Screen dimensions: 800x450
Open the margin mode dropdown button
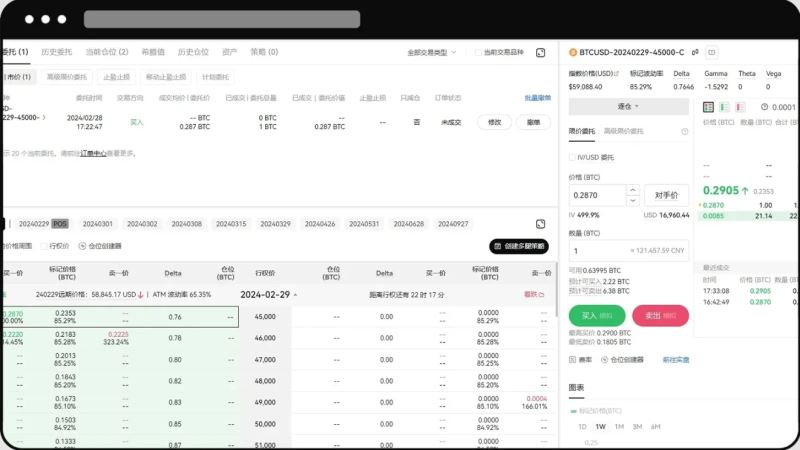coord(629,107)
